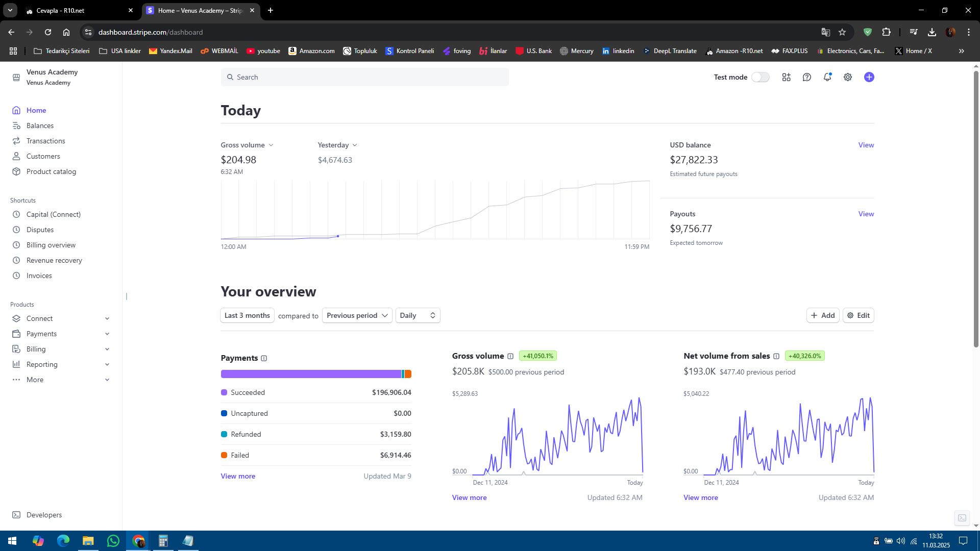
Task: Open the settings gear icon
Action: [847, 77]
